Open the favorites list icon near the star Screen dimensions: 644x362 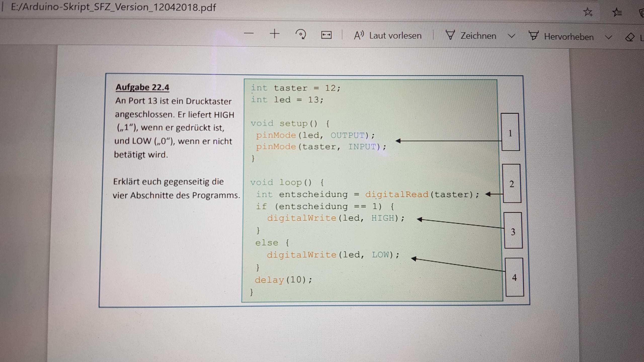(x=617, y=12)
